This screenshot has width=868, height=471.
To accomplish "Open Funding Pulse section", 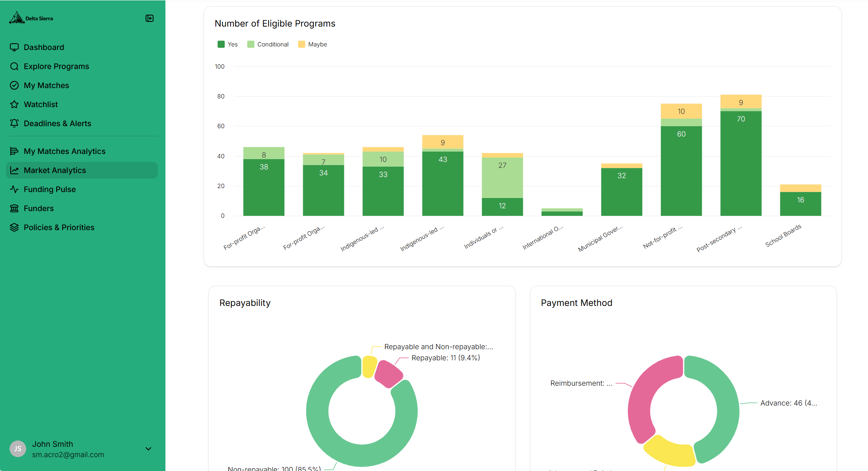I will 82,189.
